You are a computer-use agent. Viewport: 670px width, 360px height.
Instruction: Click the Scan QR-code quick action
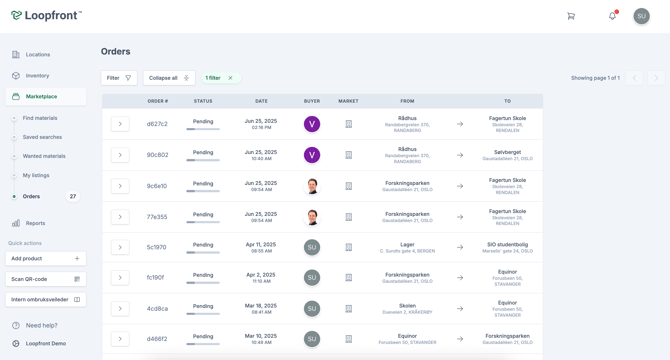tap(46, 279)
